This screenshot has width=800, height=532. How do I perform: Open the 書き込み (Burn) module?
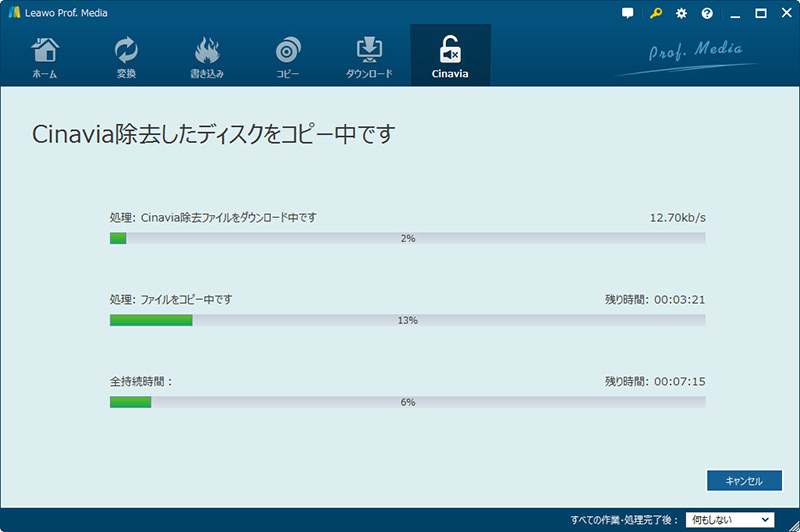click(x=207, y=57)
